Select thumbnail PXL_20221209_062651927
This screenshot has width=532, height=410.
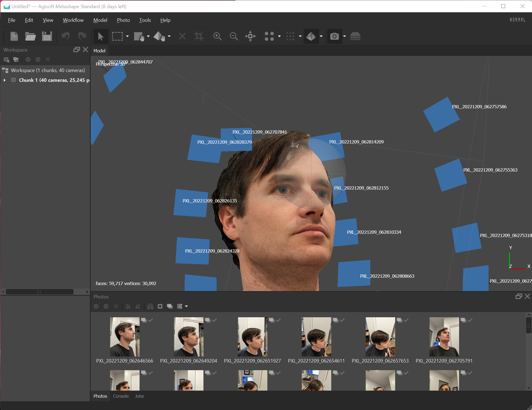click(252, 337)
